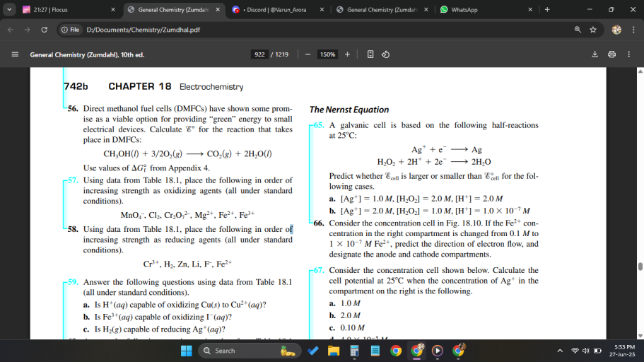Image resolution: width=644 pixels, height=362 pixels.
Task: Show hidden system tray icons
Action: click(560, 351)
